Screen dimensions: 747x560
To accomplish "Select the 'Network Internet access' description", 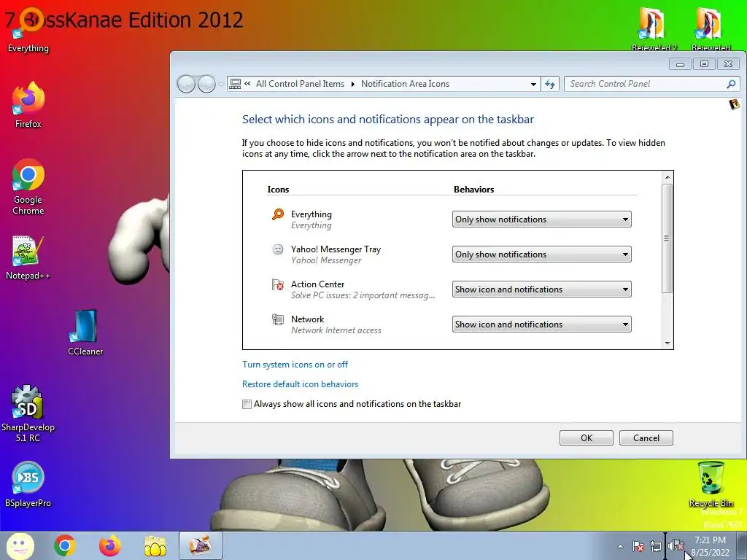I will (x=336, y=330).
